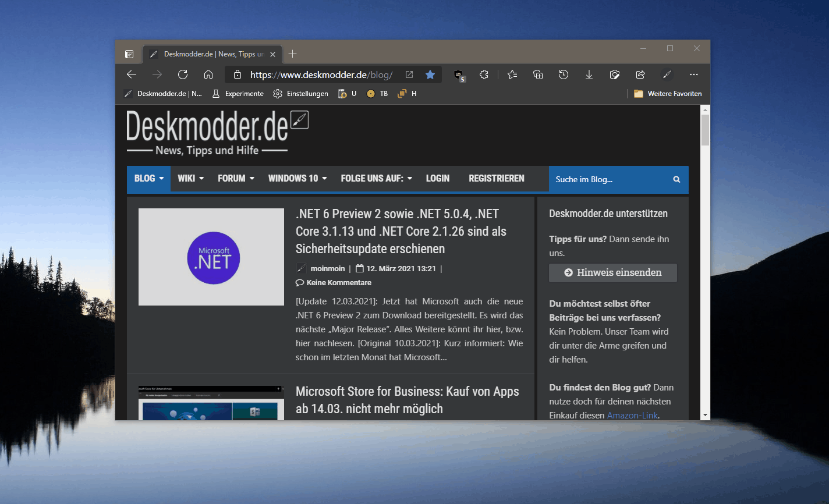This screenshot has height=504, width=829.
Task: Open the uBlock Origin extension icon
Action: [459, 75]
